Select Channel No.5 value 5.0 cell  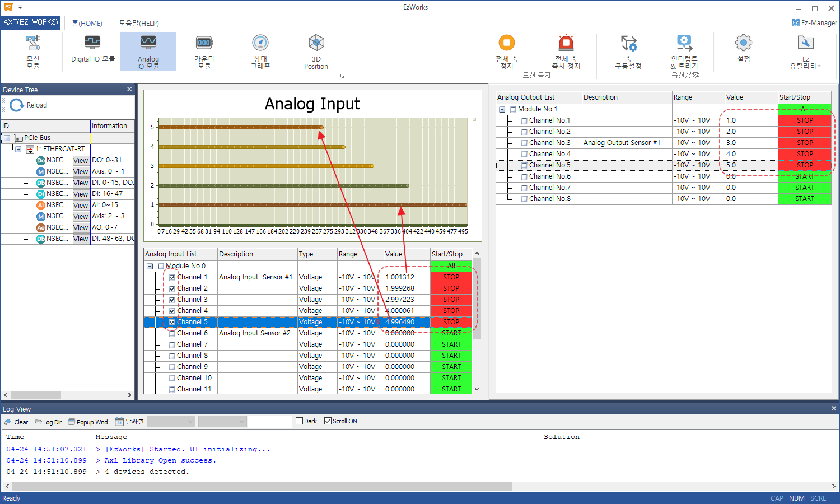coord(752,165)
